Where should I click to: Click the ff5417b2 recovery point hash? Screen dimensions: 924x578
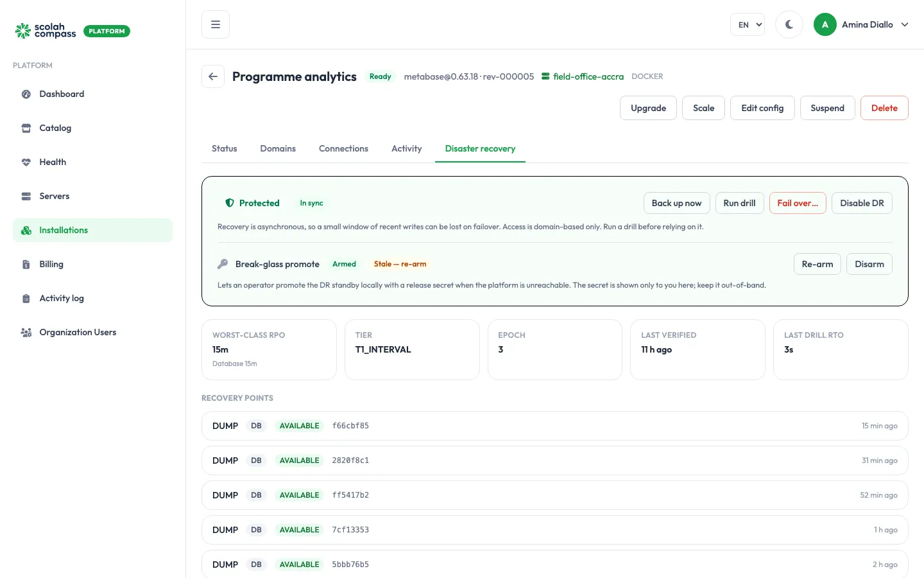point(350,495)
